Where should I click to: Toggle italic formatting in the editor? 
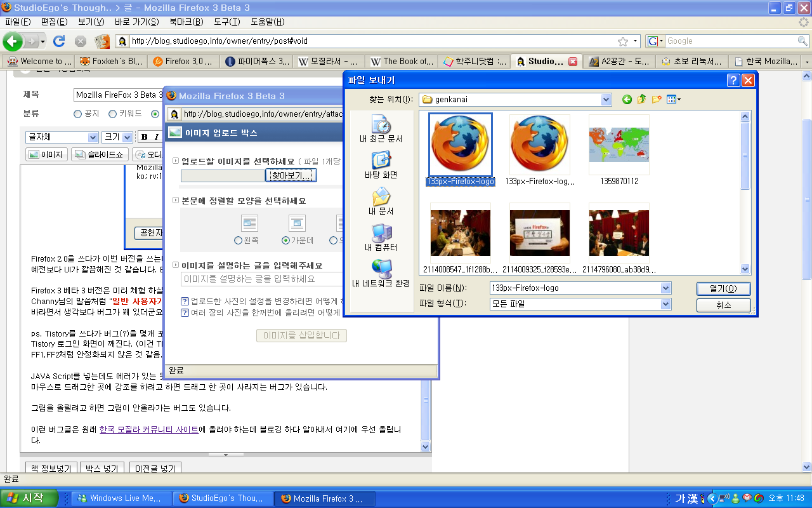(x=156, y=137)
